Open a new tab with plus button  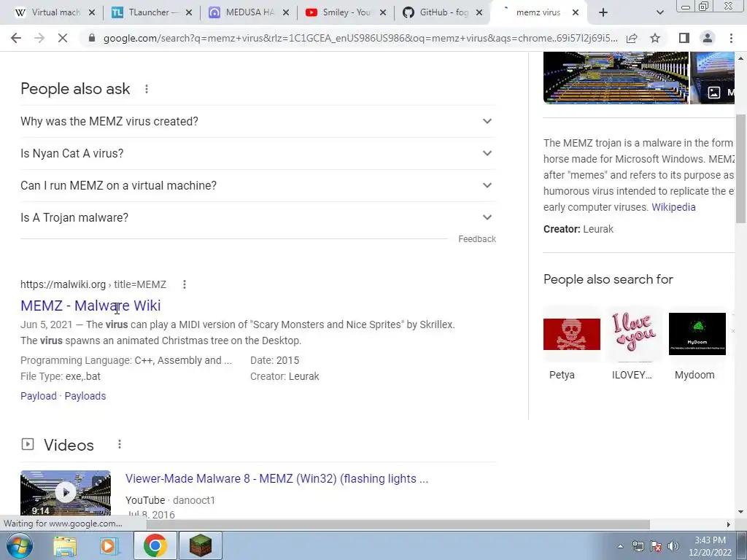click(603, 12)
